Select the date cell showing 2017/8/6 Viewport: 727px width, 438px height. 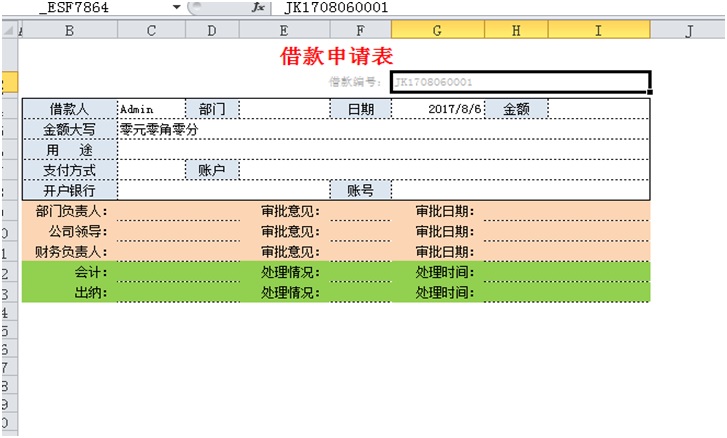(437, 109)
